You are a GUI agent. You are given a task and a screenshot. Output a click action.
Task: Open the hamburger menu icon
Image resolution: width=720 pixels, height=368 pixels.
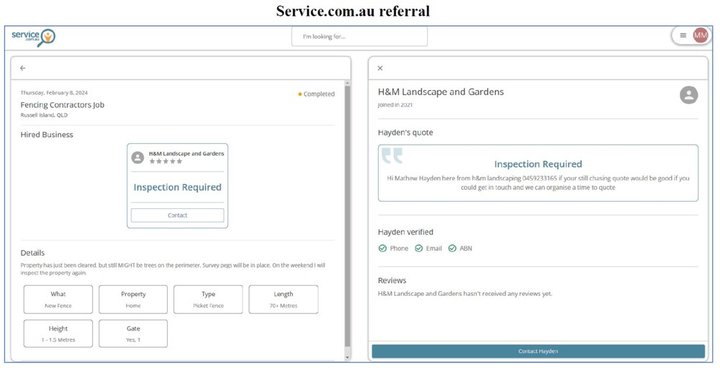coord(683,35)
